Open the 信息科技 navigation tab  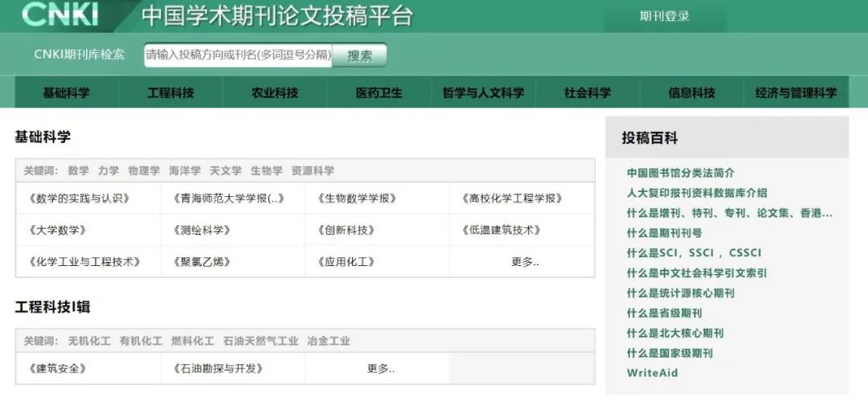pos(691,92)
